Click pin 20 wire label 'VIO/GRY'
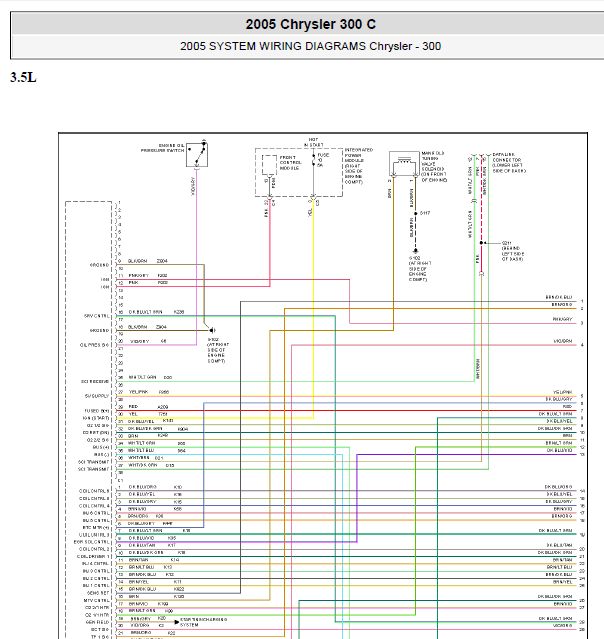 (139, 342)
